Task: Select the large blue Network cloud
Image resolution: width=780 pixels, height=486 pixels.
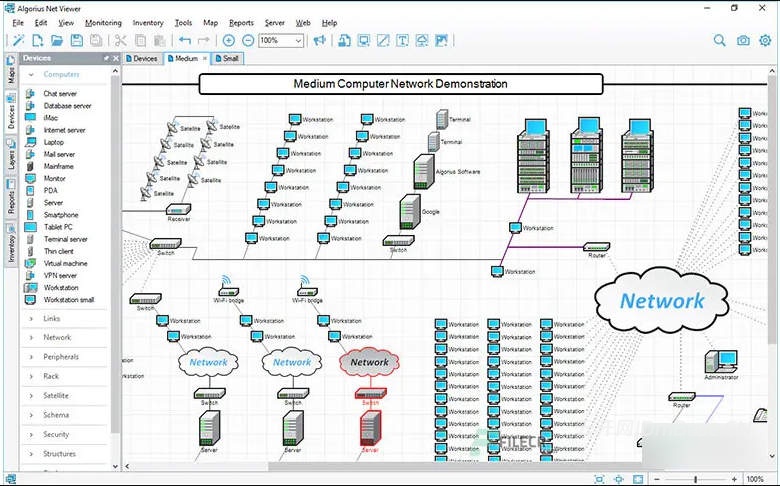Action: click(662, 300)
